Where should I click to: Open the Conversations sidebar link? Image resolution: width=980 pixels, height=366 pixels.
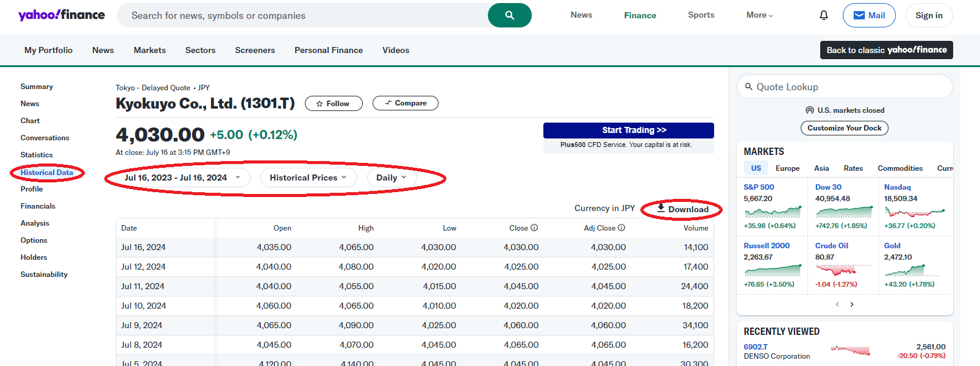click(45, 138)
